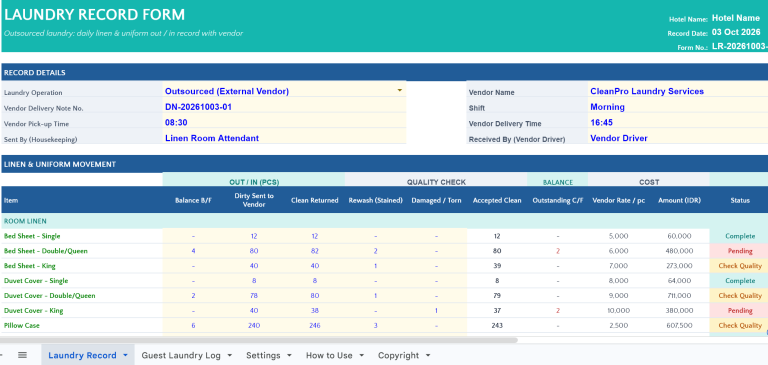768x365 pixels.
Task: Select the LAUNDRY RECORD FORM title
Action: (x=95, y=15)
